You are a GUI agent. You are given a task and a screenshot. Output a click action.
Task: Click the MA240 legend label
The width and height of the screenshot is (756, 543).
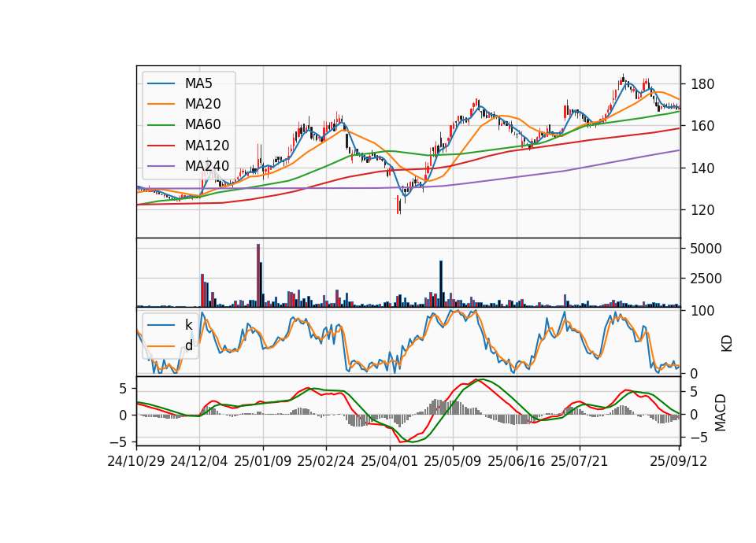point(207,166)
